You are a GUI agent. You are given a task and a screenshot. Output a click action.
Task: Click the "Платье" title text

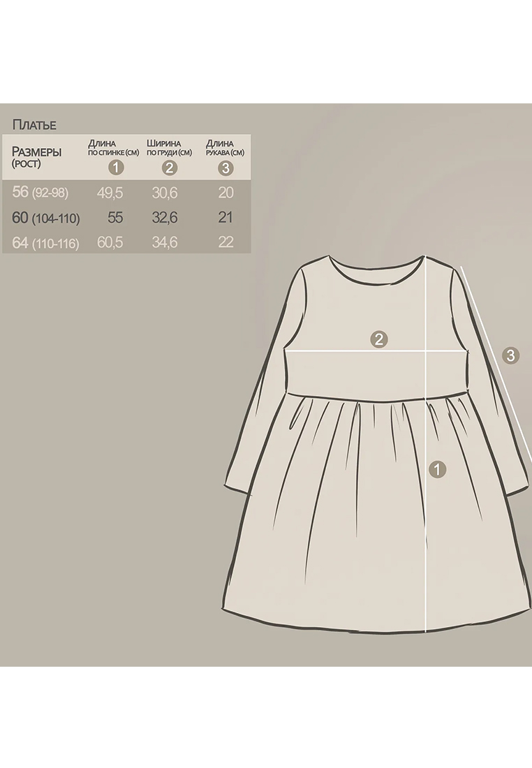34,125
